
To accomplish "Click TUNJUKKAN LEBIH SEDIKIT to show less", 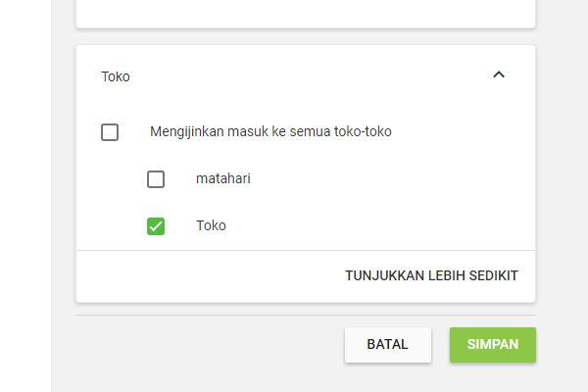I will pyautogui.click(x=431, y=276).
